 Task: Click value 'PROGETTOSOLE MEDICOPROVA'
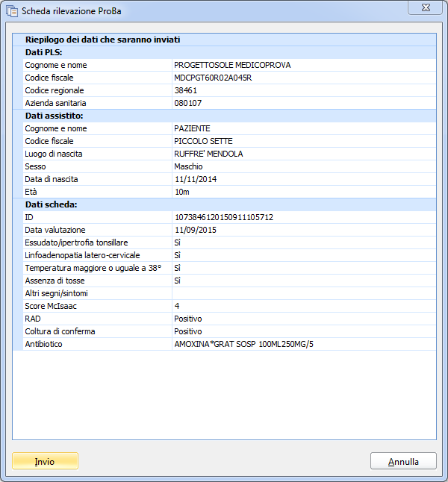(x=232, y=65)
